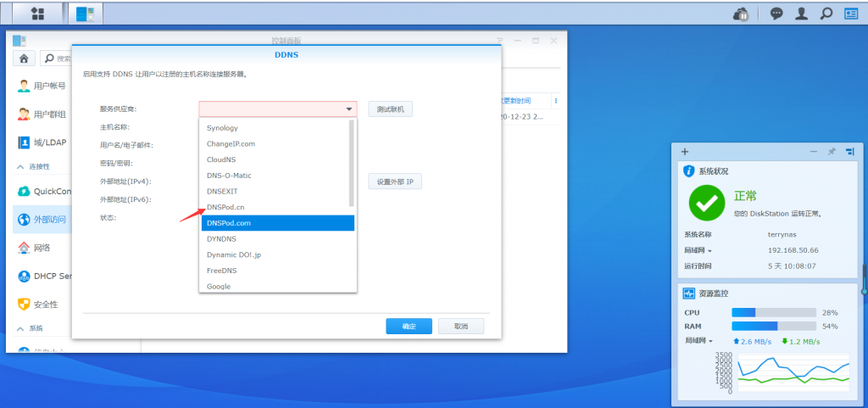
Task: Open the cloud upload status icon
Action: click(x=741, y=14)
